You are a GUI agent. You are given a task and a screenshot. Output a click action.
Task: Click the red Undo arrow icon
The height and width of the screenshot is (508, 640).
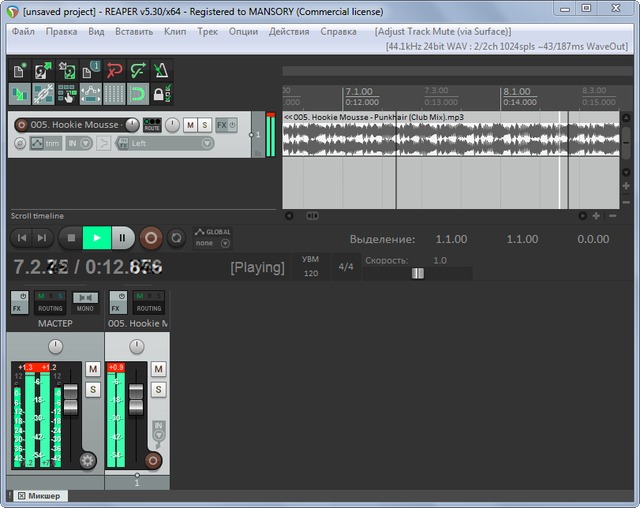[114, 71]
